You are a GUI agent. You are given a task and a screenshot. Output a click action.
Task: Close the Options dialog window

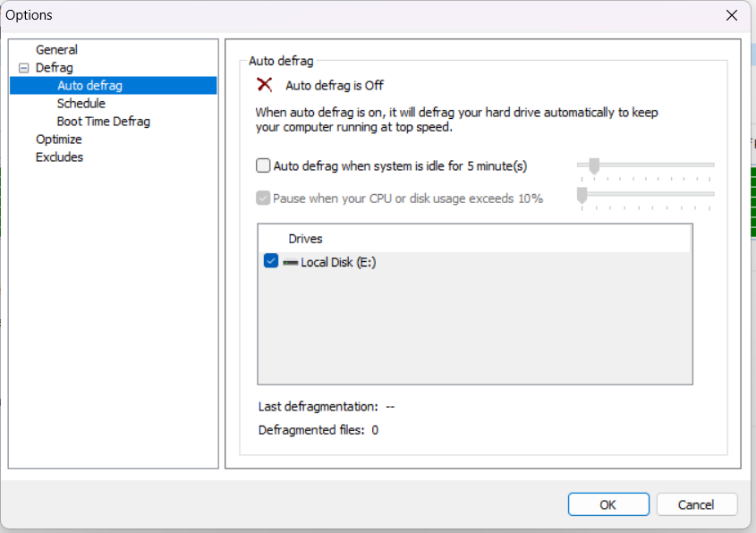click(x=732, y=15)
